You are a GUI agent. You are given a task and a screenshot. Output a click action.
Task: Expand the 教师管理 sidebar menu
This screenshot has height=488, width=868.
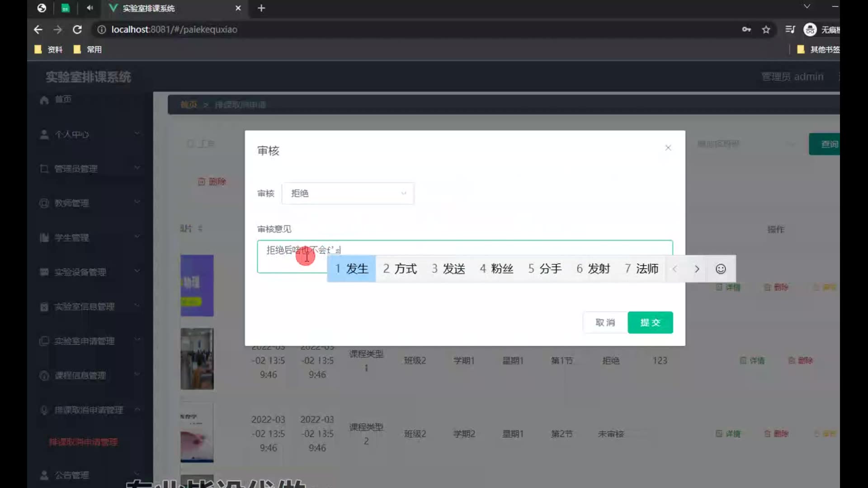(x=90, y=203)
